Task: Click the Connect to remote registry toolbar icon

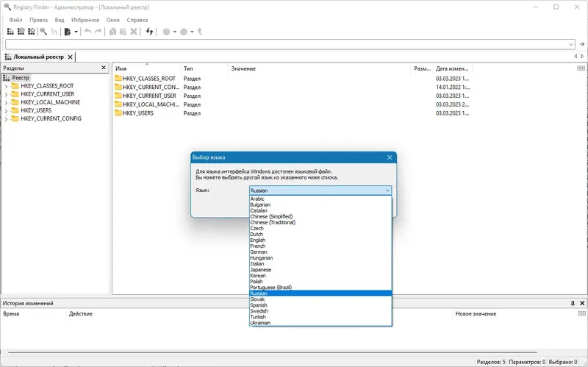Action: (21, 32)
